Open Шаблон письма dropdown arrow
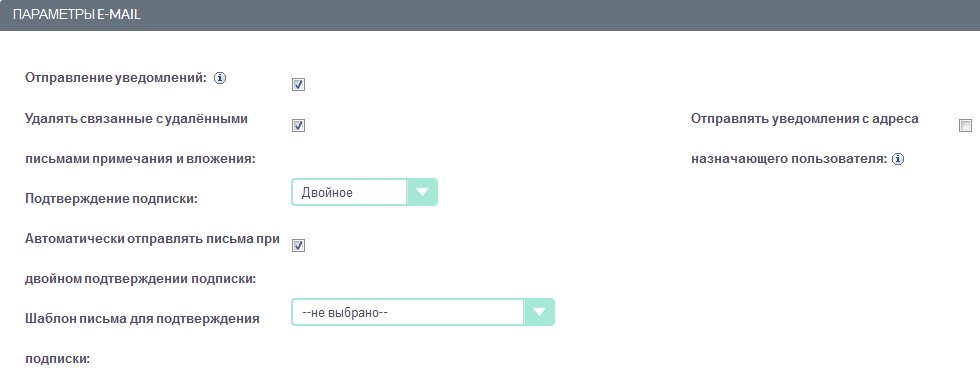 (x=539, y=312)
